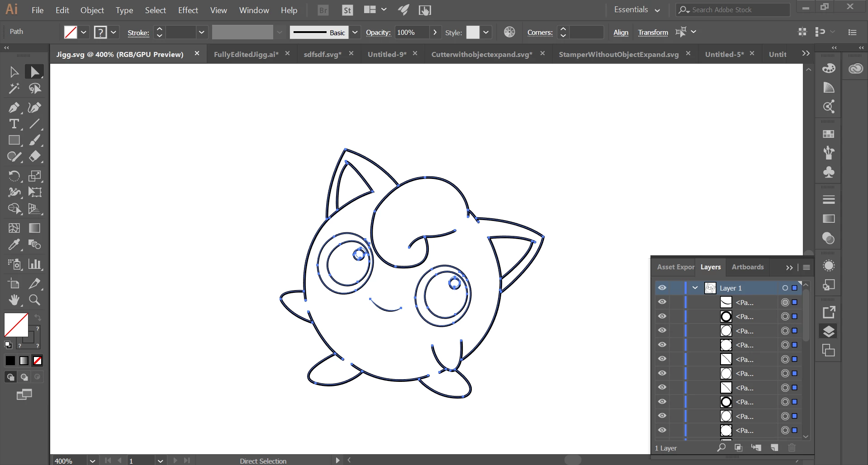868x465 pixels.
Task: Select the Shape Builder tool
Action: coord(14,209)
